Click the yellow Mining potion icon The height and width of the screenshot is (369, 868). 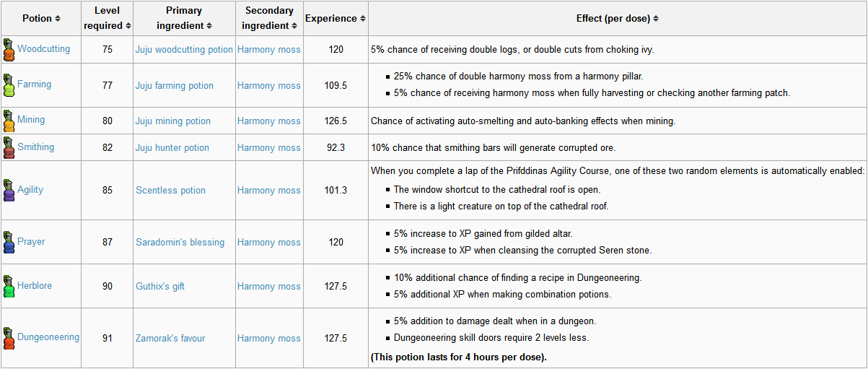click(9, 121)
